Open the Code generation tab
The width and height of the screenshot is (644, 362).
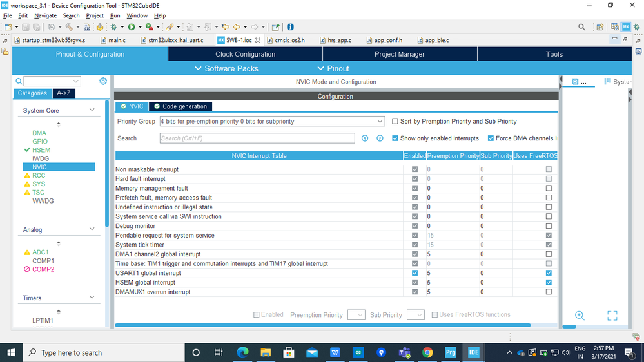tap(181, 106)
